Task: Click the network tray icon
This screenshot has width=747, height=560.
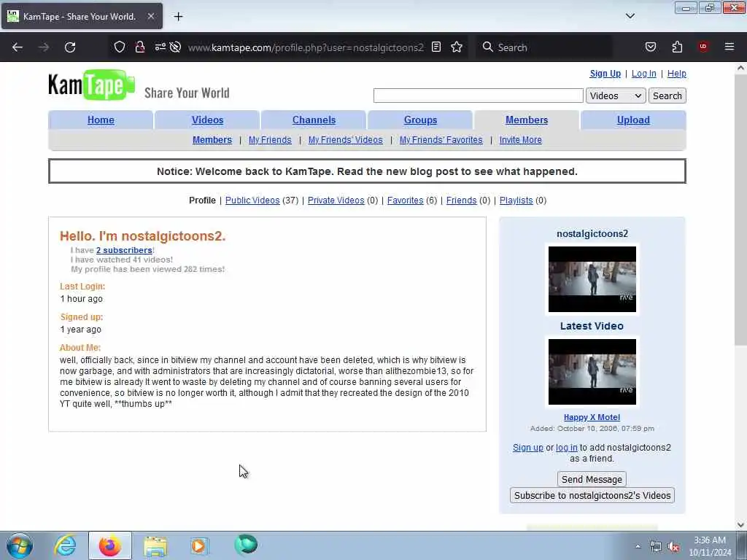Action: [x=656, y=547]
